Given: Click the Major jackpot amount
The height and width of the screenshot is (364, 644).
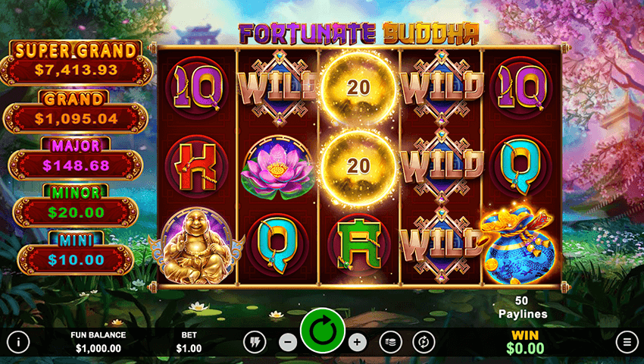Looking at the screenshot, I should 76,165.
